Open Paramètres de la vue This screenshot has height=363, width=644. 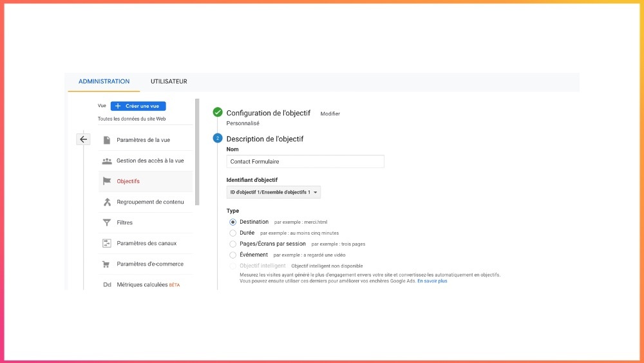[146, 140]
